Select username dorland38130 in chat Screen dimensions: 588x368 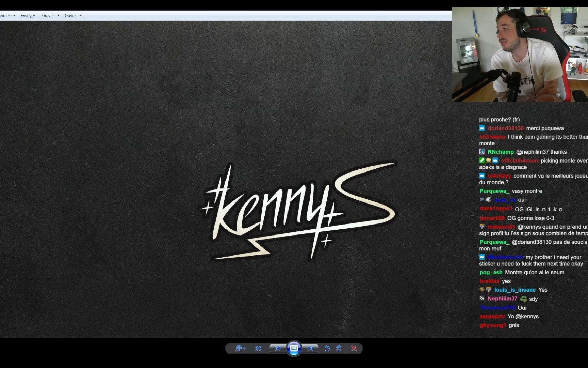click(x=506, y=128)
